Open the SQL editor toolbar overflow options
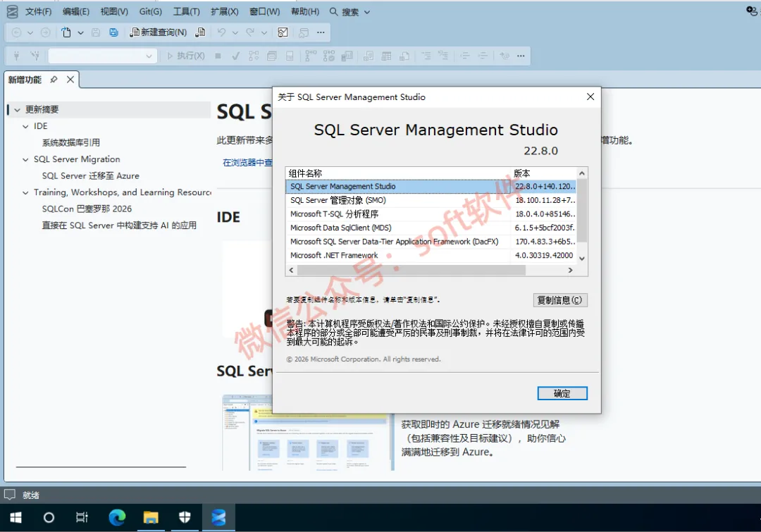761x532 pixels. (x=521, y=56)
